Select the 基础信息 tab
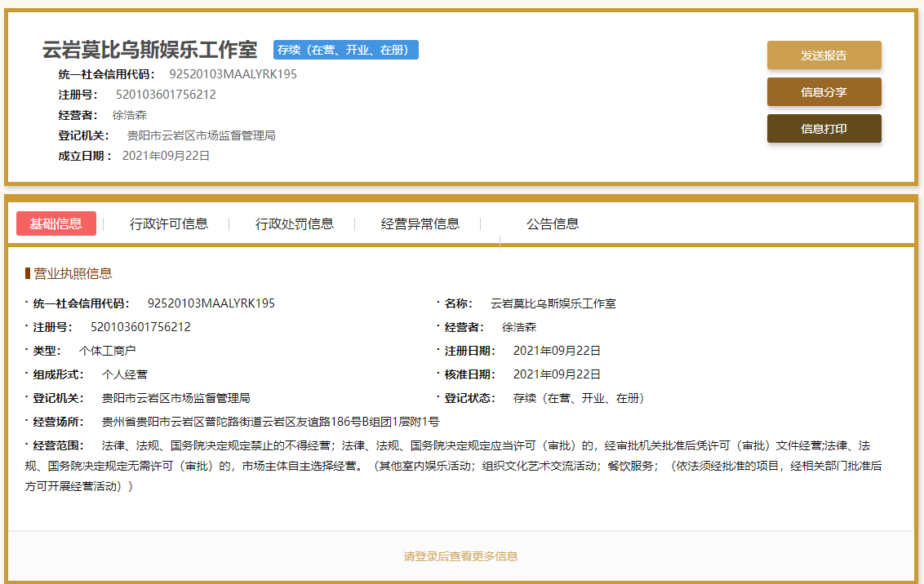This screenshot has width=924, height=584. 56,223
